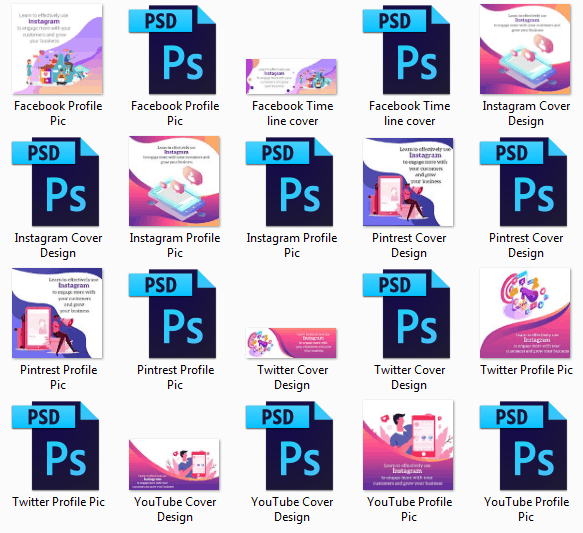Select the Instagram Profile Pic PSD icon
Screen dimensions: 583x533
(289, 181)
